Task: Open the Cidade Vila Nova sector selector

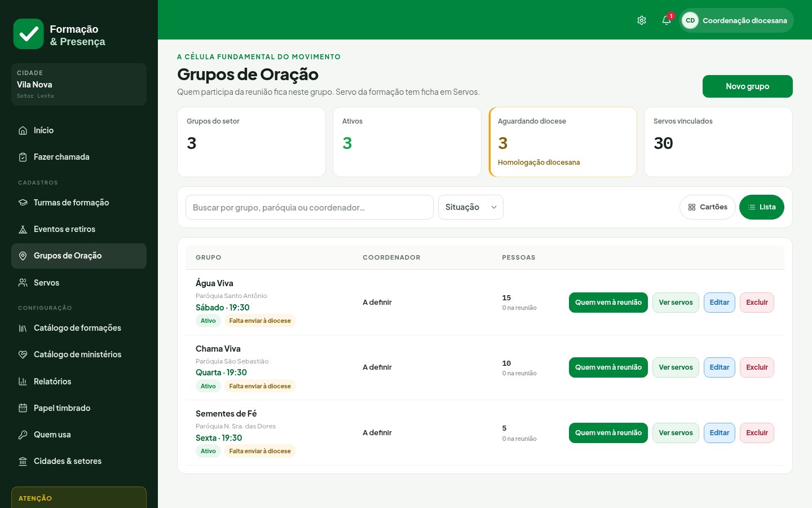Action: click(x=79, y=84)
